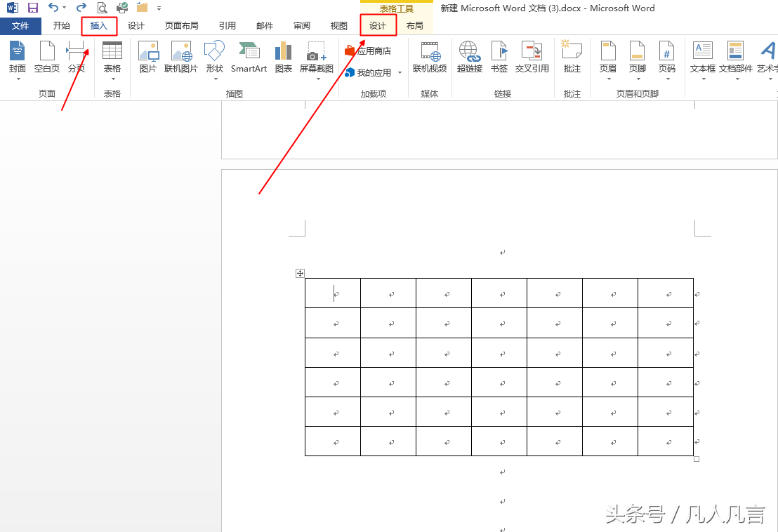Insert a Chart (图表)
Screen dimensions: 778x532
click(283, 57)
